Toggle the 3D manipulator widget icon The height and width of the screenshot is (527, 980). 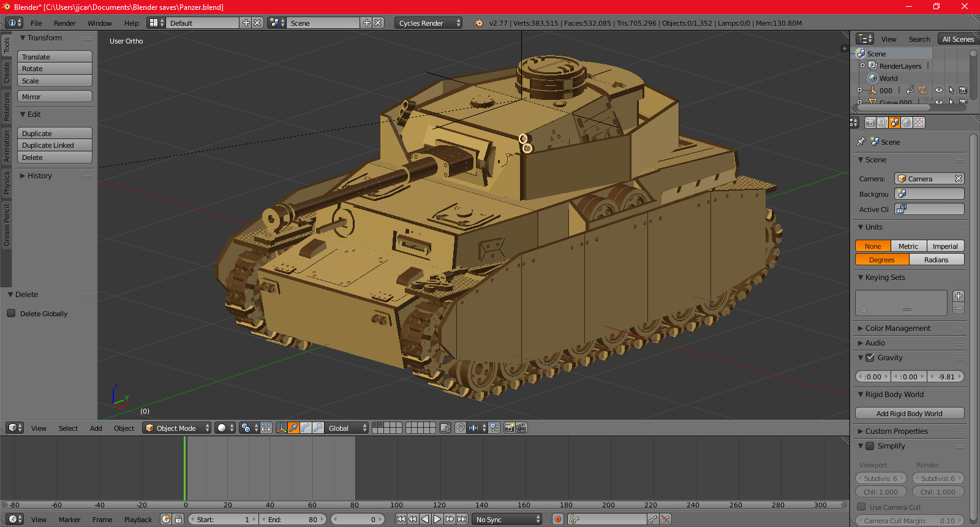pyautogui.click(x=282, y=428)
